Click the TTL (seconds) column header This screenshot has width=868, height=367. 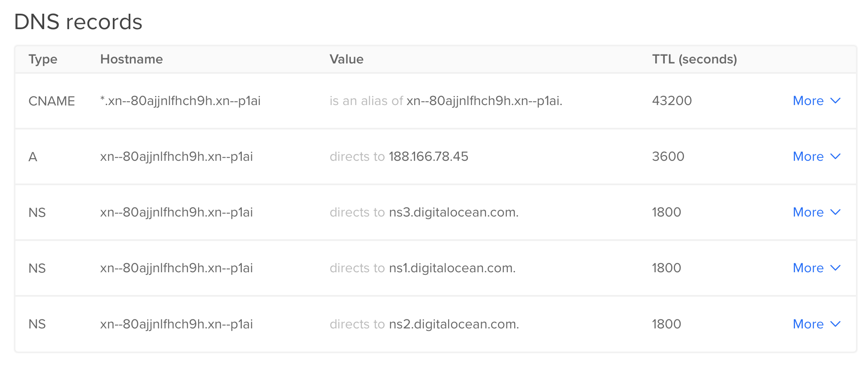(x=694, y=59)
